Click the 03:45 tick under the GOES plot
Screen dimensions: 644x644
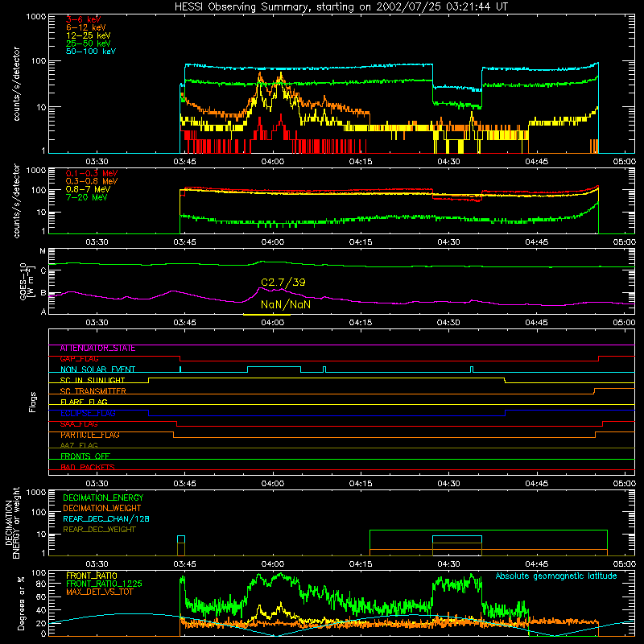pos(185,323)
